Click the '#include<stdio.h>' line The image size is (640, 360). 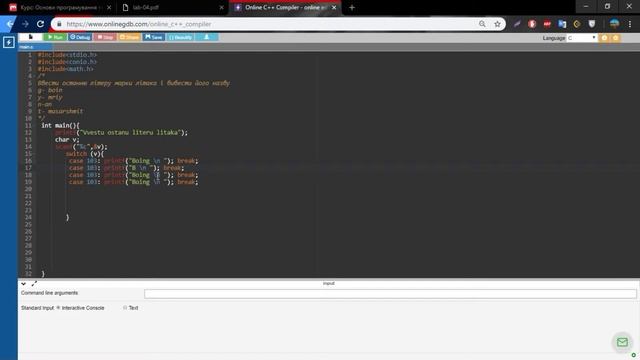[67, 55]
